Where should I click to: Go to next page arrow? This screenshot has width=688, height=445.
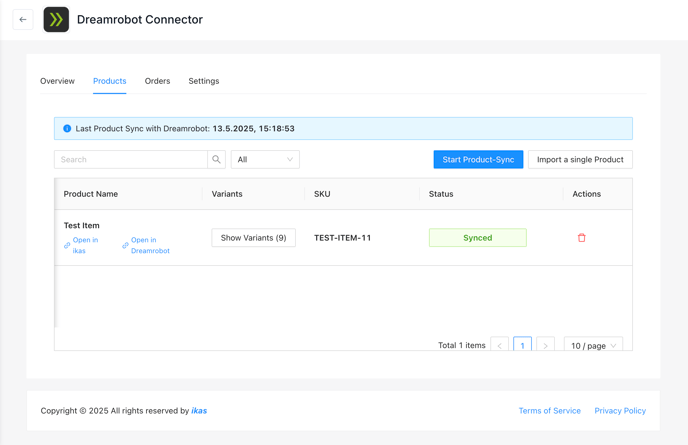coord(545,345)
